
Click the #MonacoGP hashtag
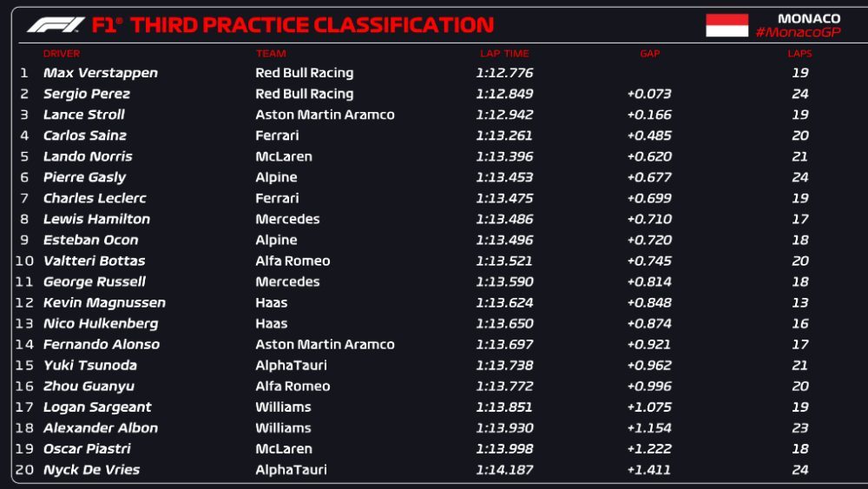[x=798, y=33]
